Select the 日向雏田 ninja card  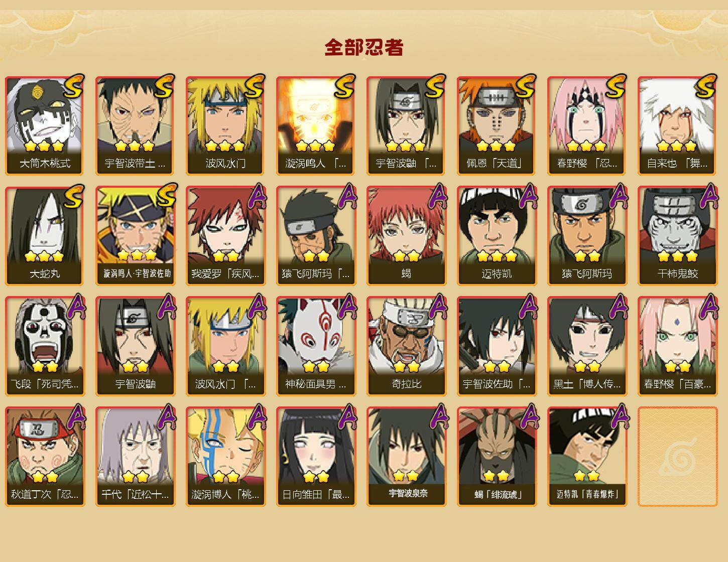tap(316, 457)
